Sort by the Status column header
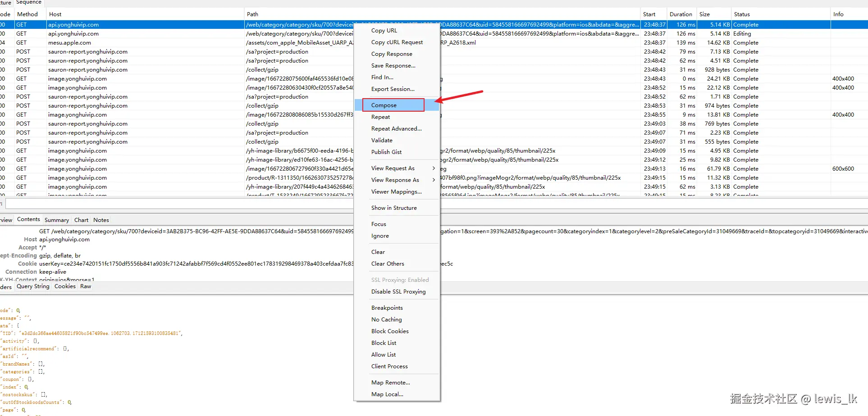Screen dimensions: 868x416 point(781,14)
